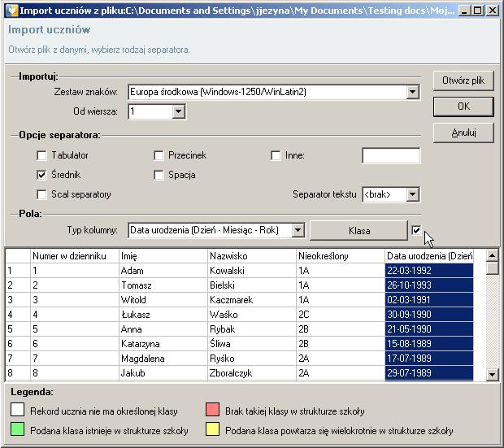The width and height of the screenshot is (504, 448).
Task: Click the cell with surname Waśko
Action: [x=252, y=315]
